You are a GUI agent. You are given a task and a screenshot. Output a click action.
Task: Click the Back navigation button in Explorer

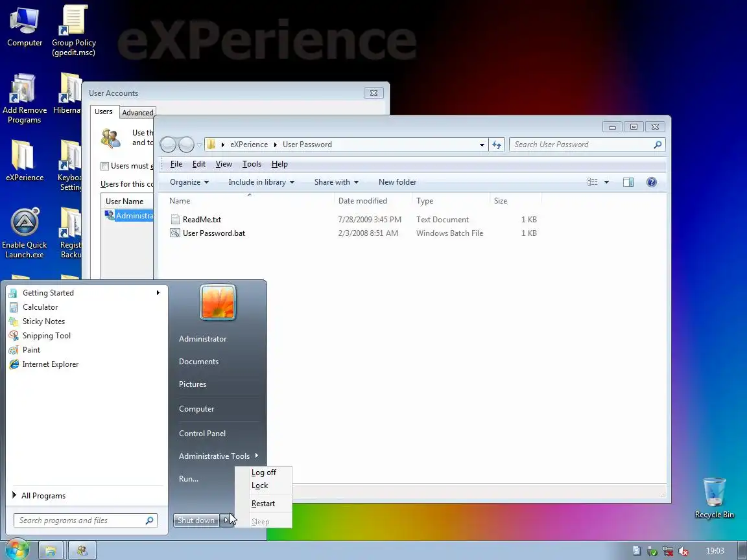pyautogui.click(x=168, y=145)
